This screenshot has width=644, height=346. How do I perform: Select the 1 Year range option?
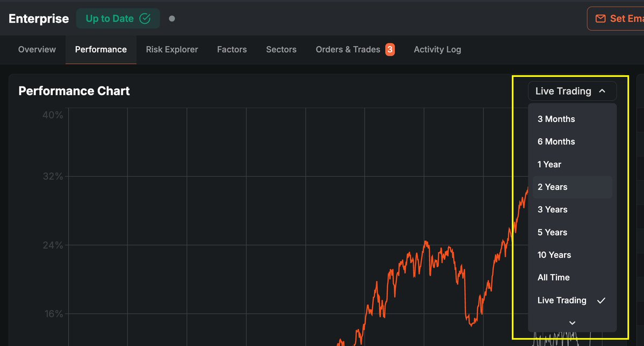tap(572, 164)
